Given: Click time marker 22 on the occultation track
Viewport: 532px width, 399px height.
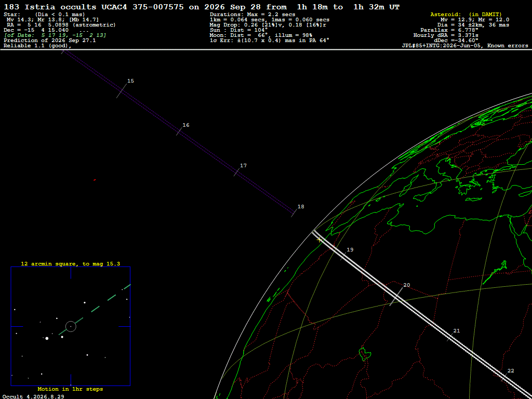Looking at the screenshot, I should pos(511,371).
